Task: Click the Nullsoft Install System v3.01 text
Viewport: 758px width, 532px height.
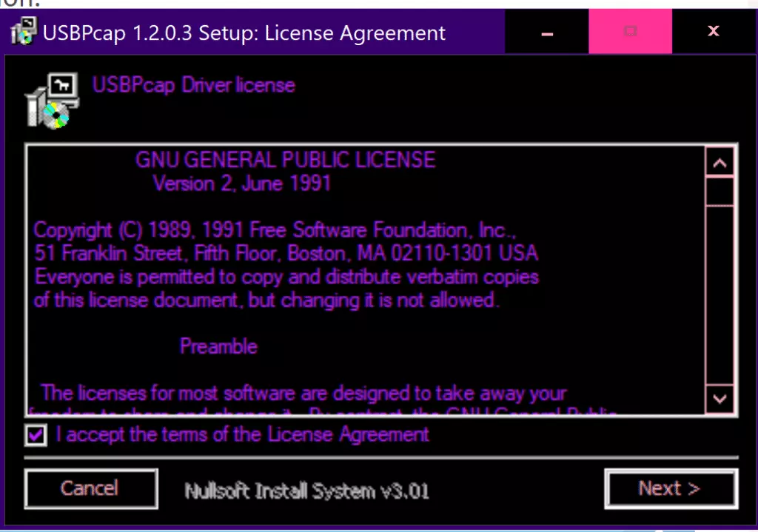Action: (306, 491)
